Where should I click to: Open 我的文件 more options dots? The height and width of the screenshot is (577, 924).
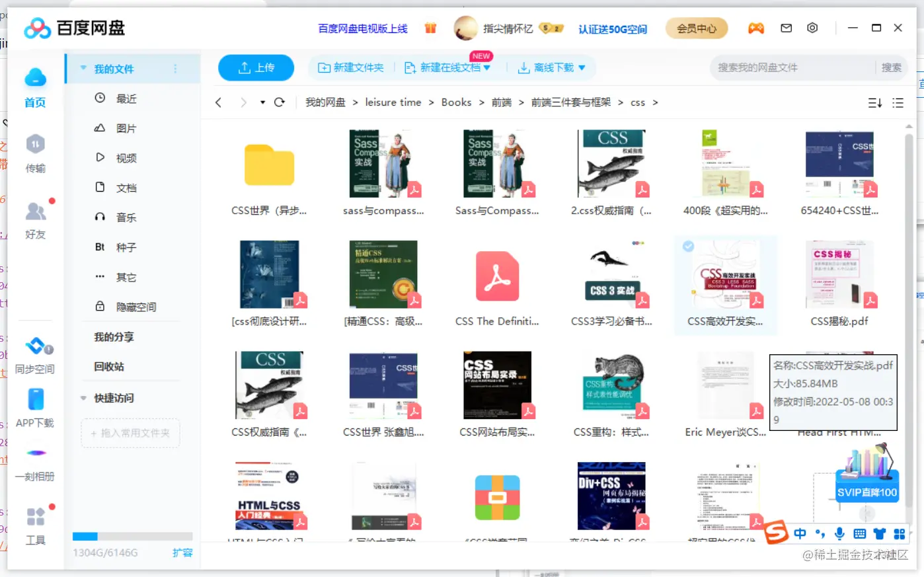pos(175,69)
